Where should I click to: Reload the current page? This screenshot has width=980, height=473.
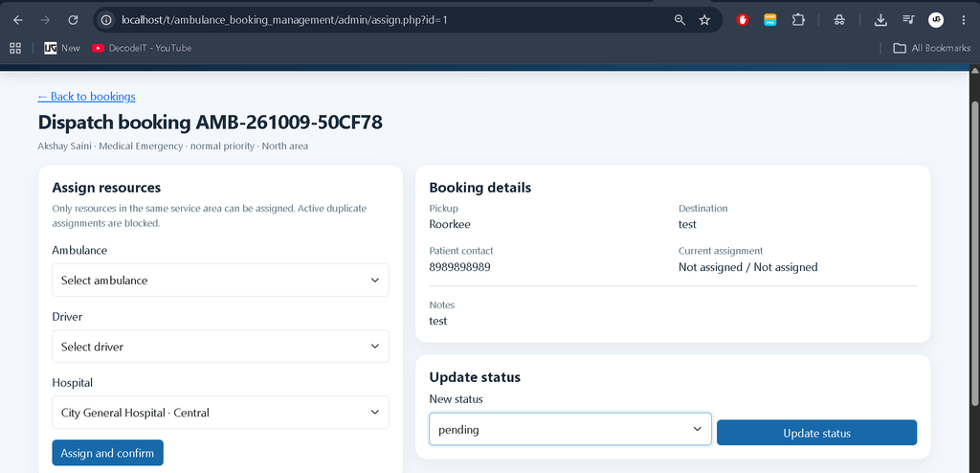[x=73, y=20]
